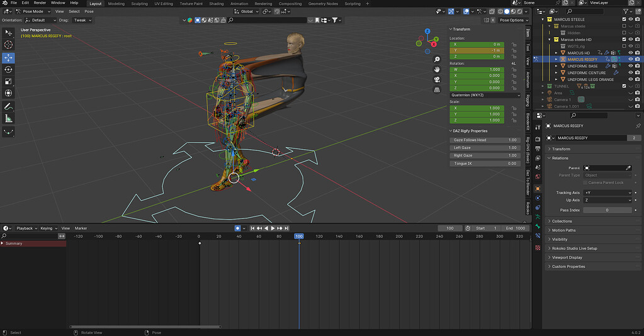This screenshot has height=336, width=644.
Task: Switch to the Geometry Nodes workspace tab
Action: click(x=323, y=4)
